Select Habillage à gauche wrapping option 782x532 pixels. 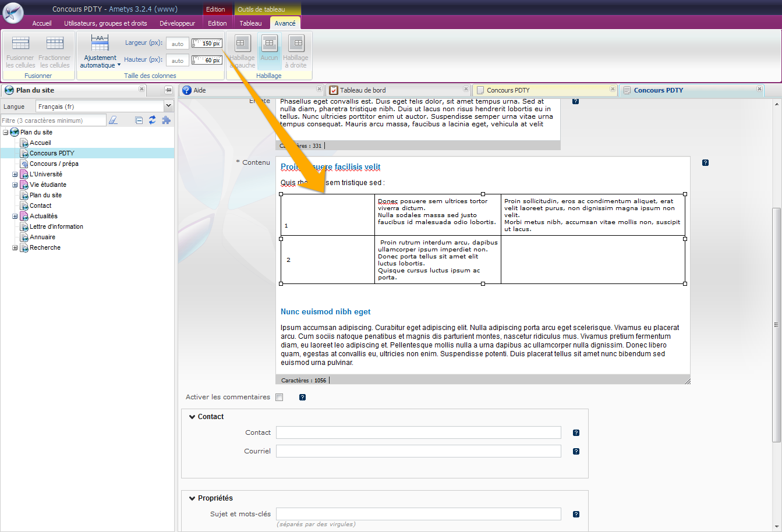tap(242, 44)
